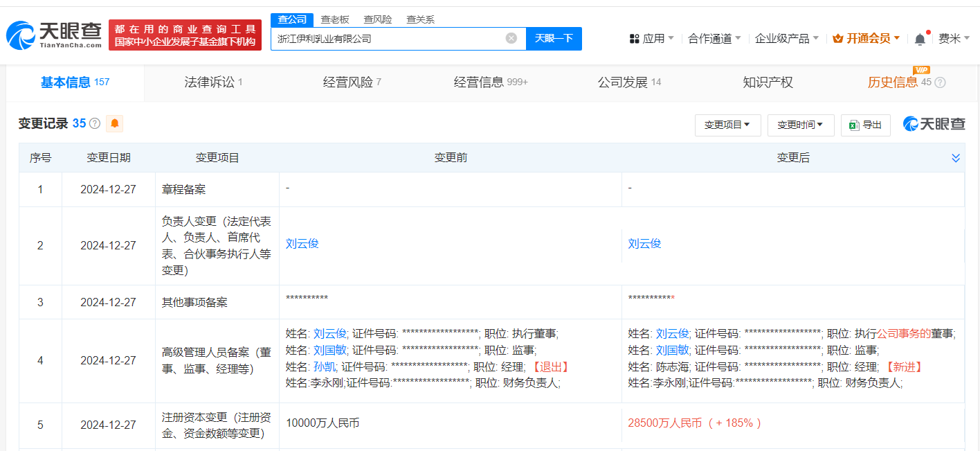980x451 pixels.
Task: Click the 【退出】 tag after 孙凯
Action: click(x=550, y=366)
